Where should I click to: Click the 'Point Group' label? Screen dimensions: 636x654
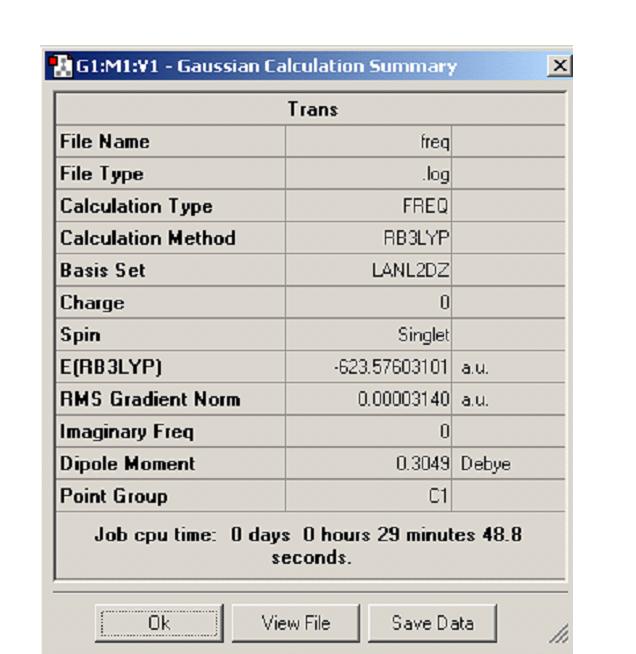tap(114, 496)
